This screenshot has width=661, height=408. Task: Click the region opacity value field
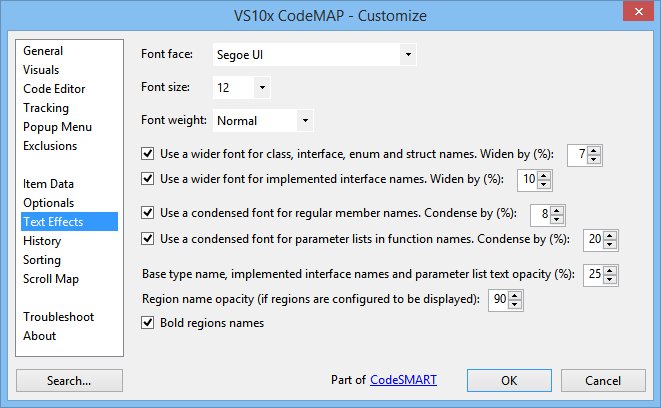click(499, 300)
